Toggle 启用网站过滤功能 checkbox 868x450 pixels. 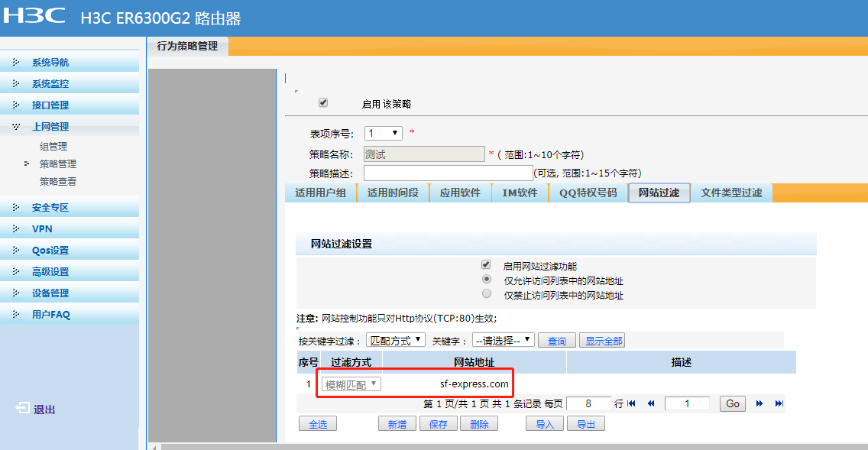(x=486, y=264)
